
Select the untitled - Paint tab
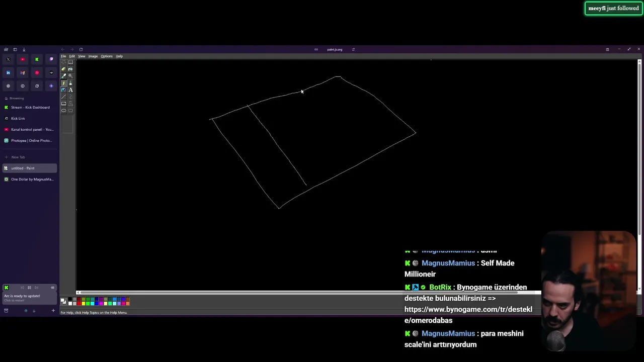(29, 168)
